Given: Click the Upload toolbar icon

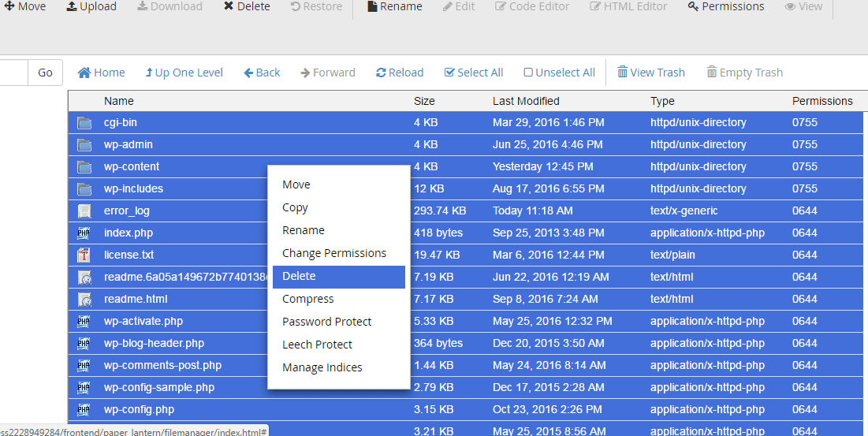Looking at the screenshot, I should click(72, 6).
